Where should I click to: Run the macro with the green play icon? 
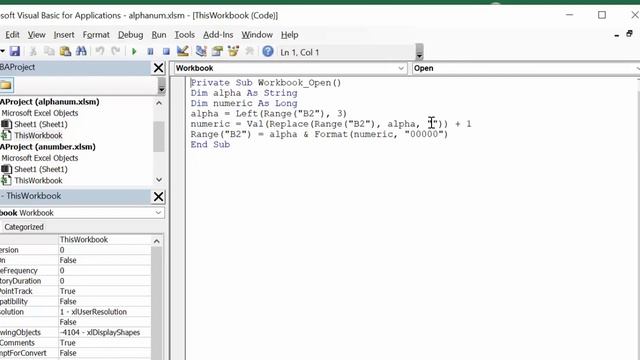134,51
